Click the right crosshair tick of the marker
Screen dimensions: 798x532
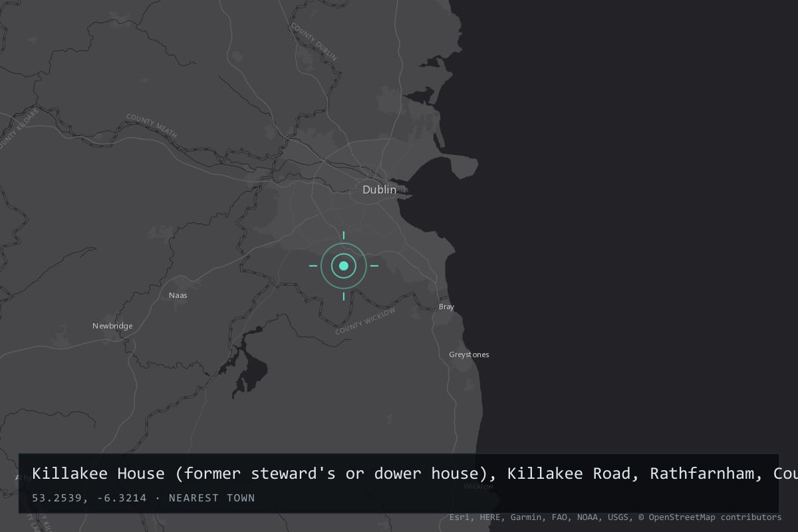pyautogui.click(x=374, y=266)
